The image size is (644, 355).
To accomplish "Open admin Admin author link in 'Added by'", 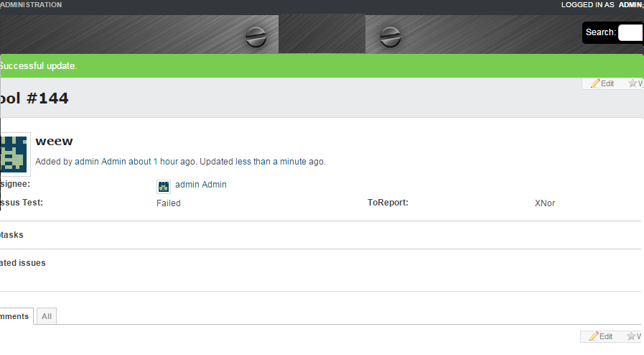I will point(101,162).
